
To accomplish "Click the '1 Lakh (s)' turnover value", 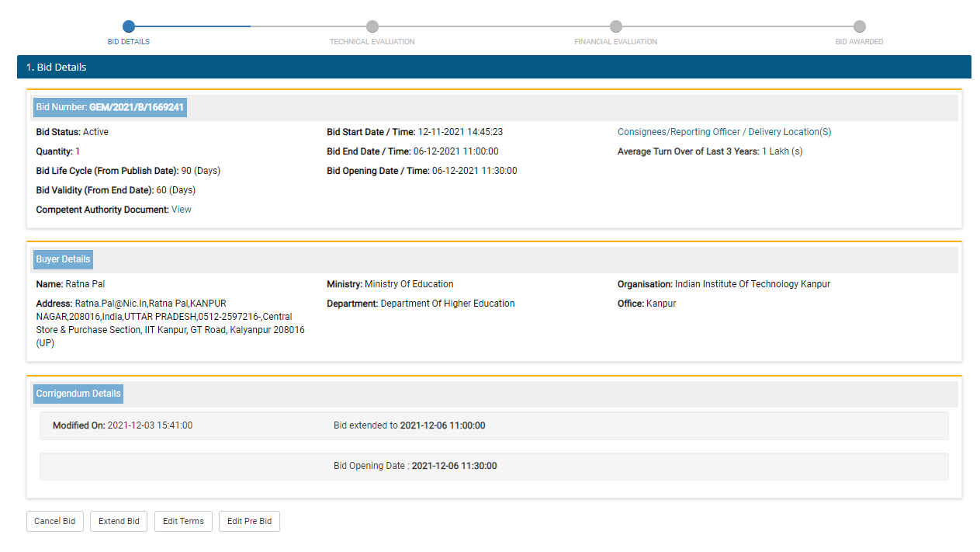I will click(x=781, y=151).
